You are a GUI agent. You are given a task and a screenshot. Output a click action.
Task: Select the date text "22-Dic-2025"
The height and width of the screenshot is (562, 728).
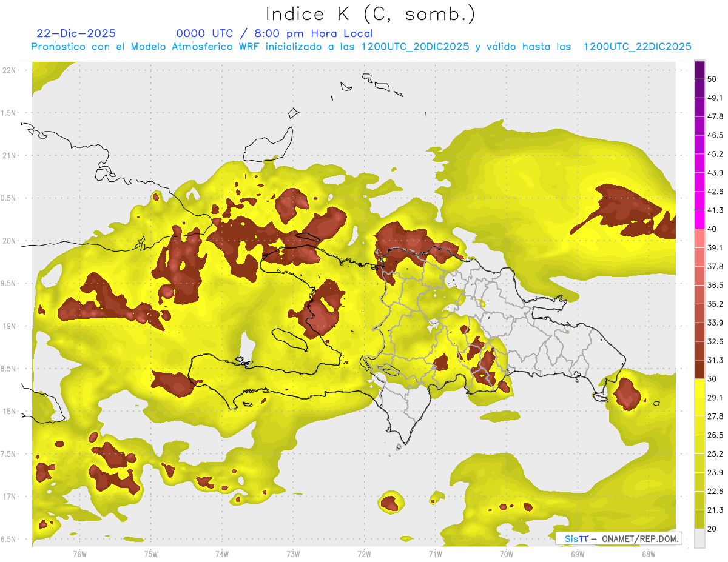[x=76, y=33]
